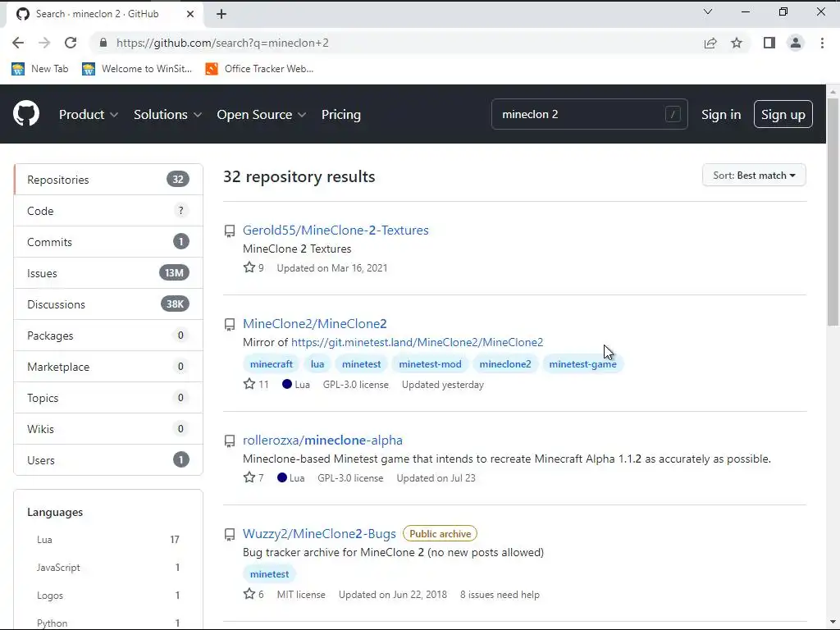Bookmark this page with star icon

point(737,43)
